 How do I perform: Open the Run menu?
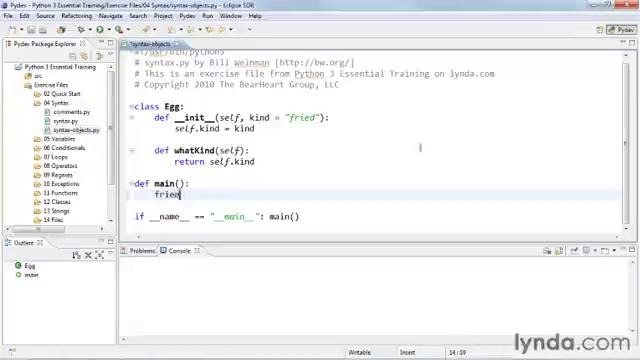pyautogui.click(x=207, y=16)
